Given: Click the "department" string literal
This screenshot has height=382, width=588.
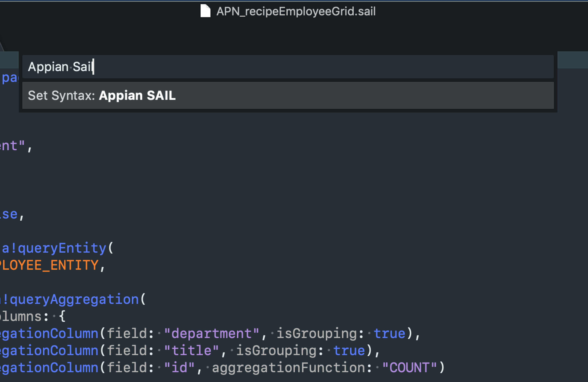Looking at the screenshot, I should 211,334.
